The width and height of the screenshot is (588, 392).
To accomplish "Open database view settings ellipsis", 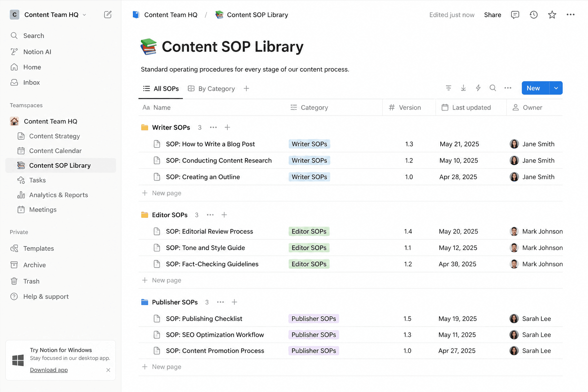I will [x=508, y=88].
